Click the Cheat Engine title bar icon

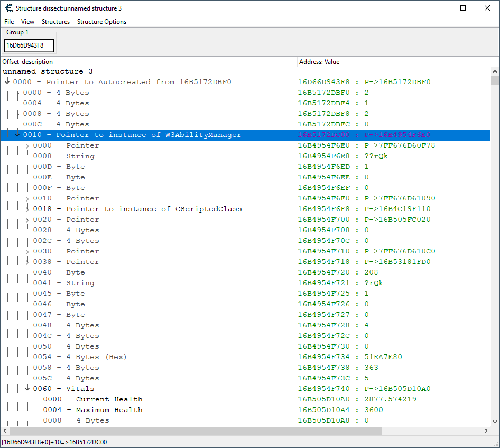[x=8, y=8]
